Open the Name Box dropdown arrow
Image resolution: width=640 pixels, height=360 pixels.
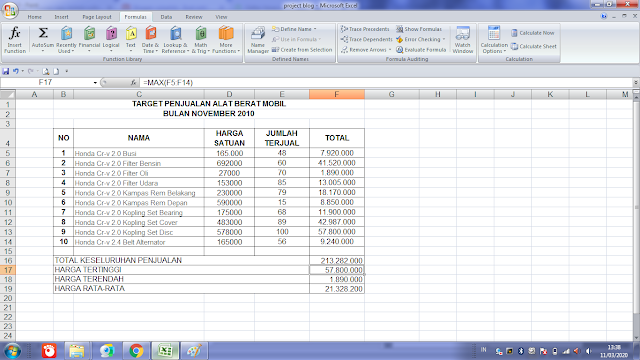click(95, 83)
